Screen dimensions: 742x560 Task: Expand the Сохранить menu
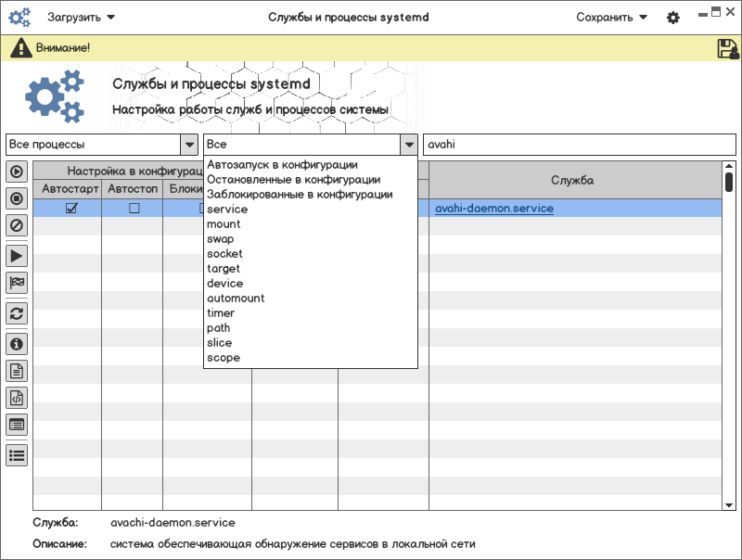[x=611, y=17]
